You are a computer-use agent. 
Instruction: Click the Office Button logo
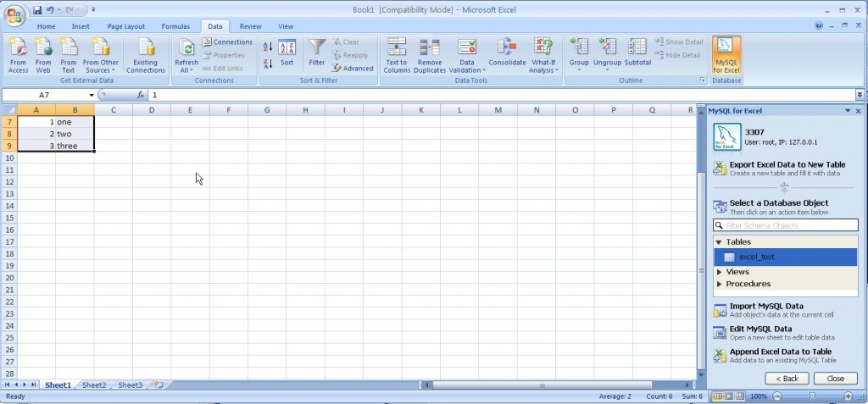coord(14,15)
